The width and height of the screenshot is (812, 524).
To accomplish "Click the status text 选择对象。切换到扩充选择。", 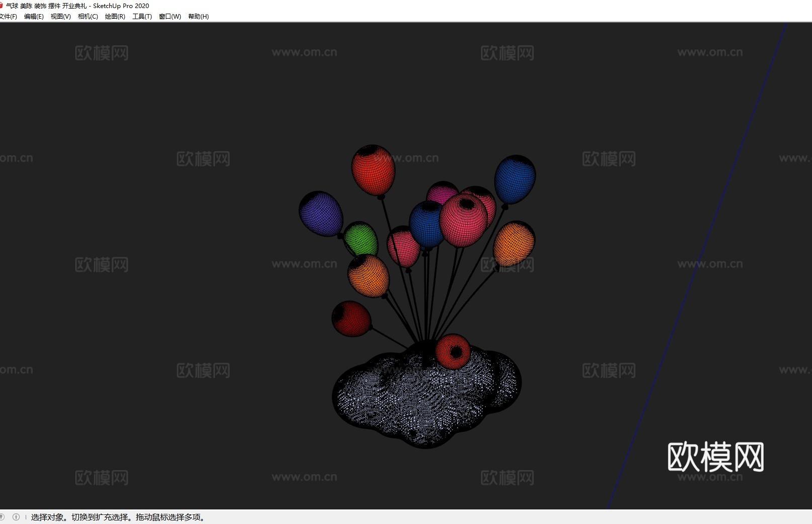I will coord(83,517).
